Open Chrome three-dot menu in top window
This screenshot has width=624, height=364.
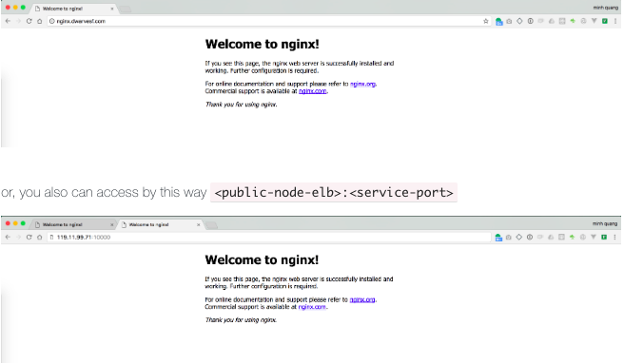pos(615,21)
